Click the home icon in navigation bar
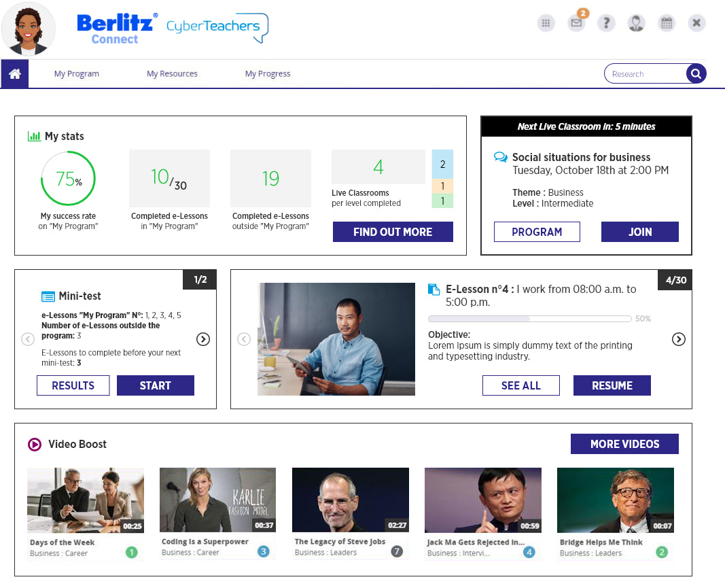The height and width of the screenshot is (588, 725). [x=14, y=74]
